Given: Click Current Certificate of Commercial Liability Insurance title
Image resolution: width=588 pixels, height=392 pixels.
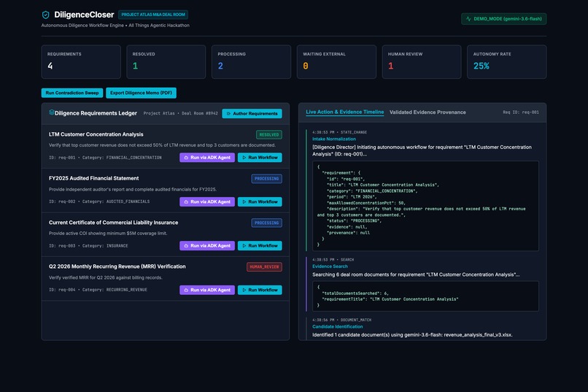Looking at the screenshot, I should (113, 223).
